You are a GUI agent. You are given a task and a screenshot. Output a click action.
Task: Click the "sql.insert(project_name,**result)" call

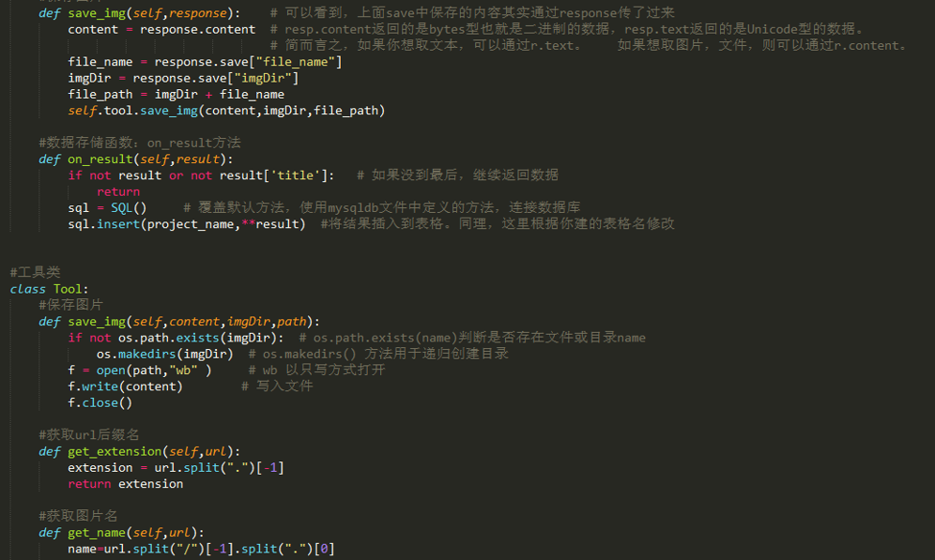(x=186, y=224)
